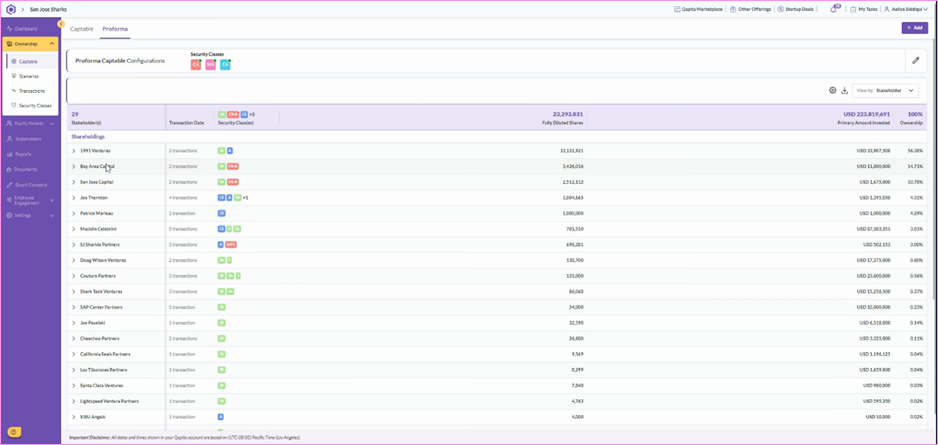Screen dimensions: 938x445
Task: Expand the 1991 Ventures row
Action: pos(74,151)
